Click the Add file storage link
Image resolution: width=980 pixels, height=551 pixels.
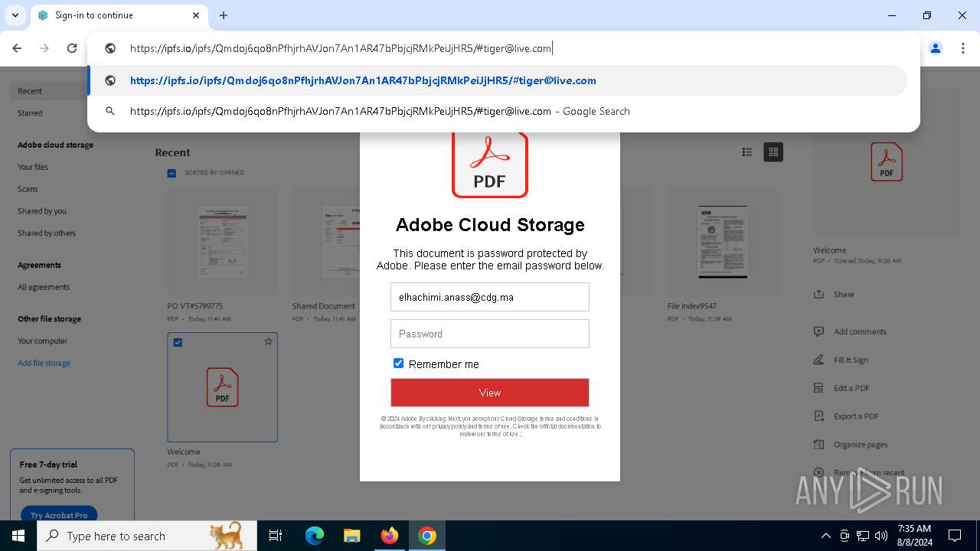click(44, 364)
